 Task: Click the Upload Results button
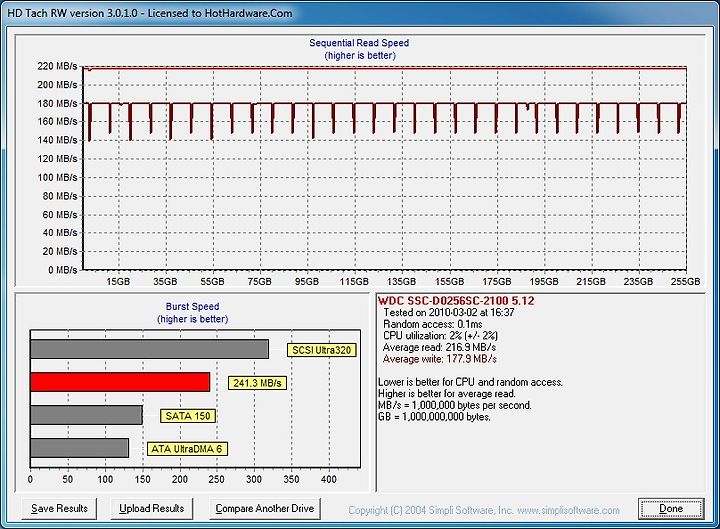(152, 508)
